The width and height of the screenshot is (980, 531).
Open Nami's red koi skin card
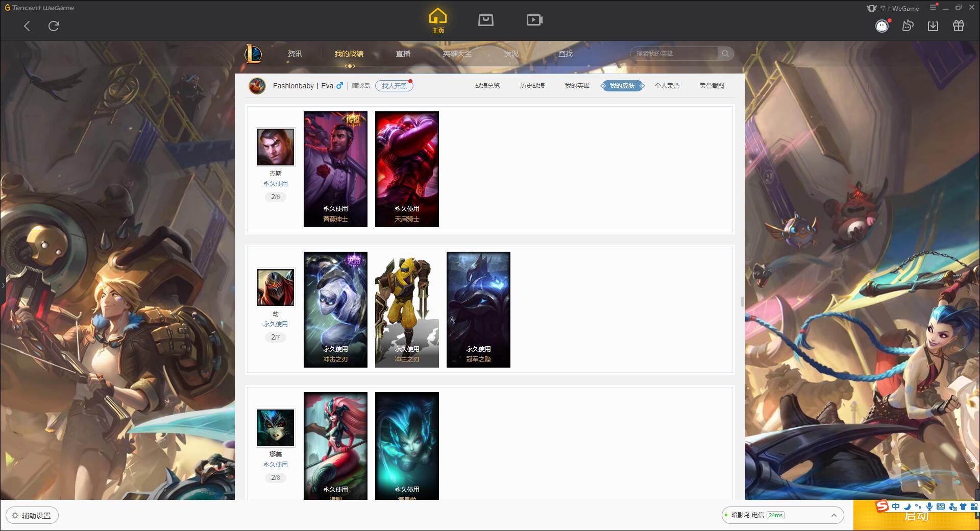(335, 446)
